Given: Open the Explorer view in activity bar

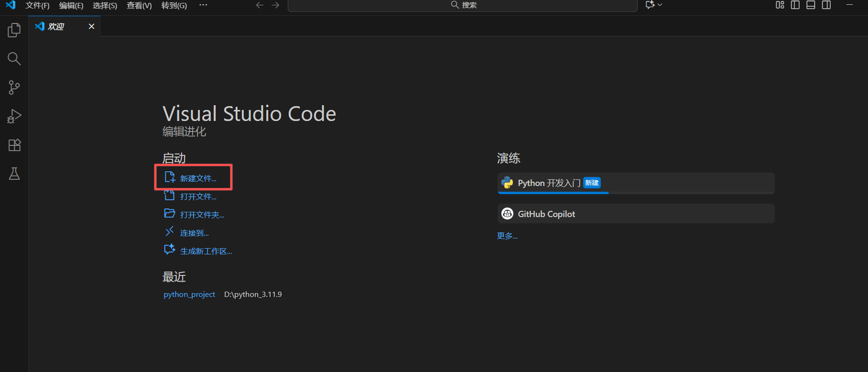Looking at the screenshot, I should coord(14,30).
